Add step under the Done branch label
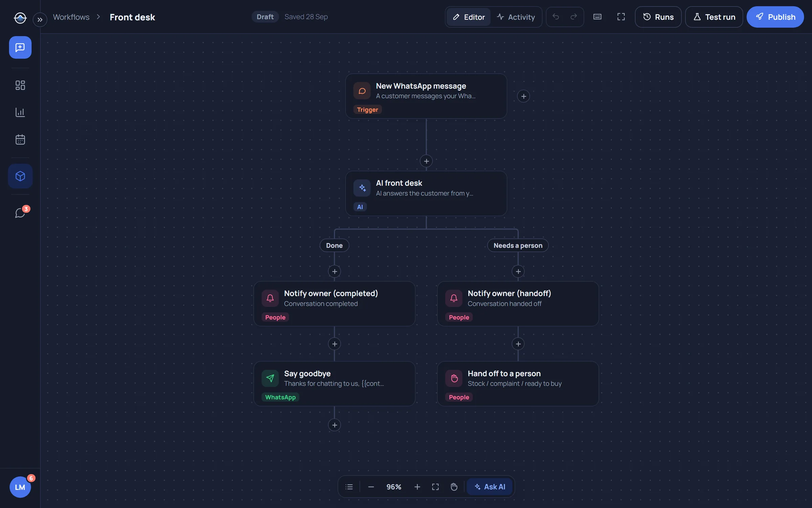The image size is (812, 508). click(x=334, y=272)
